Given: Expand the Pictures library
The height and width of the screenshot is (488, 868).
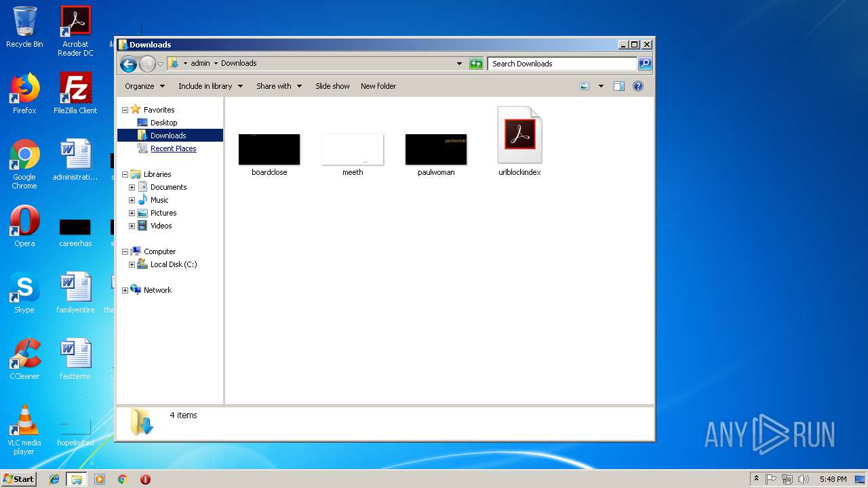Looking at the screenshot, I should 132,213.
